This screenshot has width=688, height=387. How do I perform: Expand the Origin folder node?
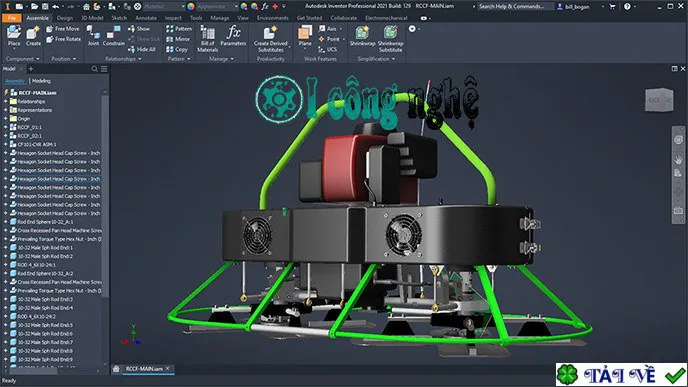click(6, 118)
